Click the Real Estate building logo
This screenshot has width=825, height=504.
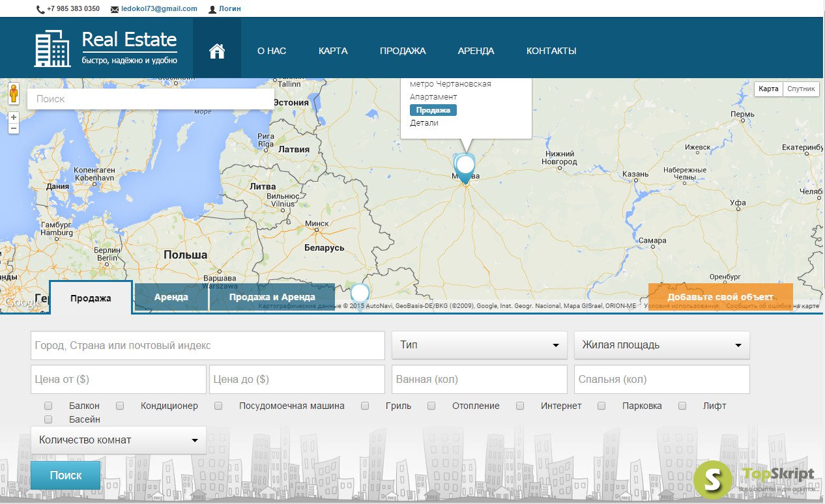tap(52, 48)
